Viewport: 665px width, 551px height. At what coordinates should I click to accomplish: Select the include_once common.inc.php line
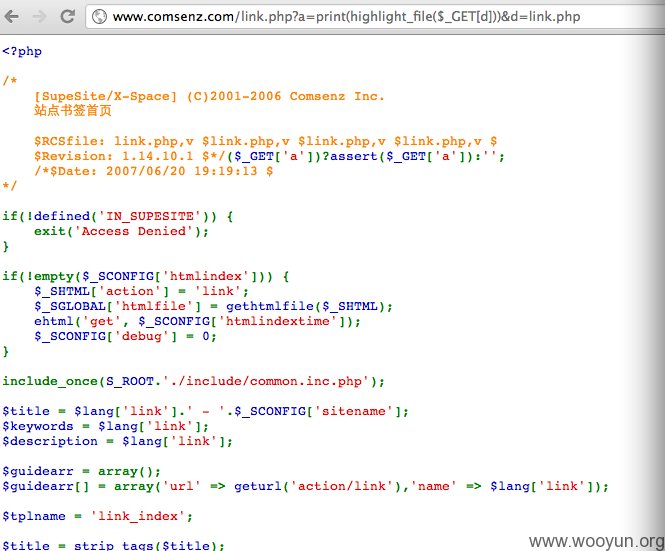coord(193,381)
